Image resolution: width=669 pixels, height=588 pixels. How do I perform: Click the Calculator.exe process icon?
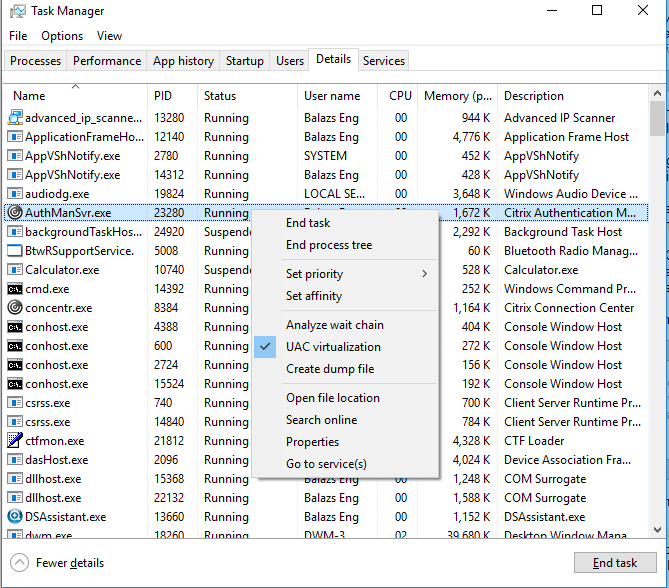point(15,270)
